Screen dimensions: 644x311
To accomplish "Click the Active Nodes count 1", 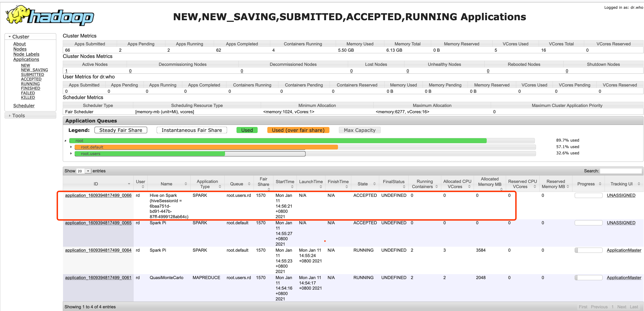I will (x=66, y=71).
